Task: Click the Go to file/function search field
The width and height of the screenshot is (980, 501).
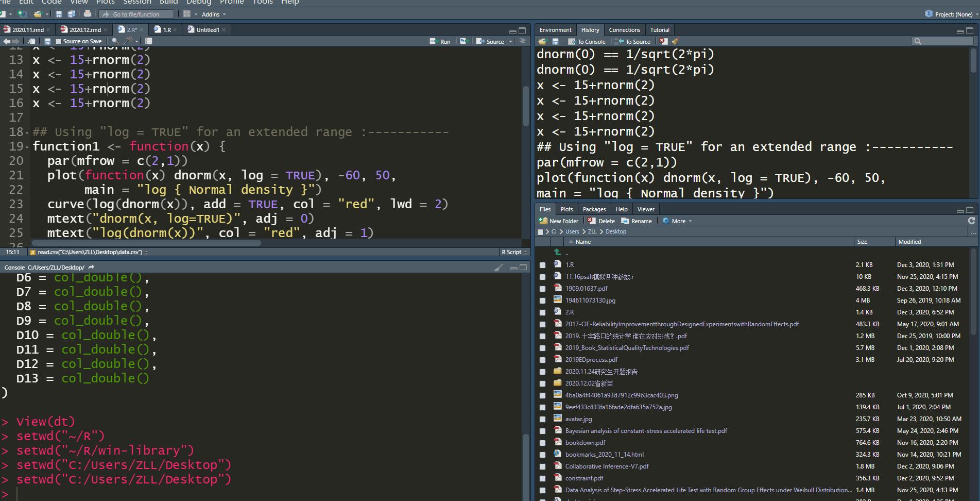Action: [x=136, y=14]
